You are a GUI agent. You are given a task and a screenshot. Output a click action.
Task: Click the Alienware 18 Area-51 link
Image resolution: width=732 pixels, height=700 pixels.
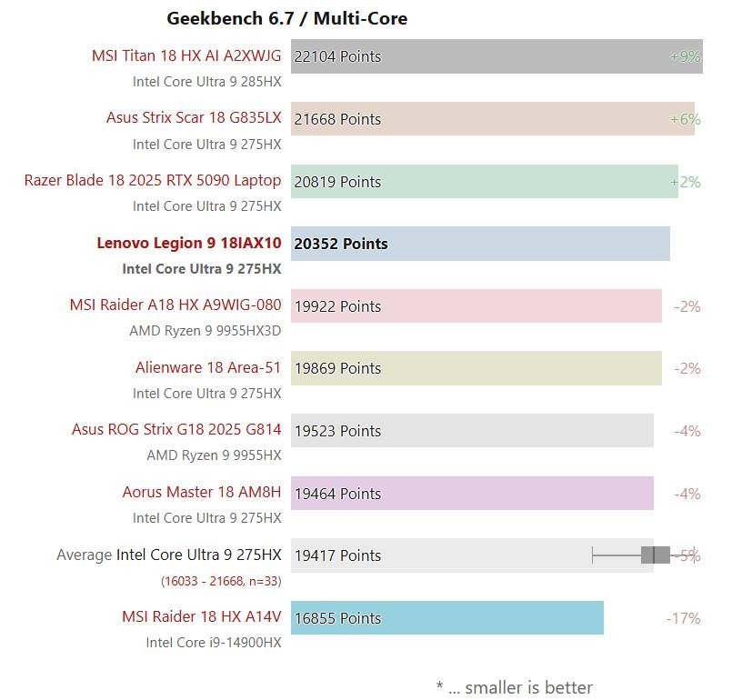coord(208,367)
